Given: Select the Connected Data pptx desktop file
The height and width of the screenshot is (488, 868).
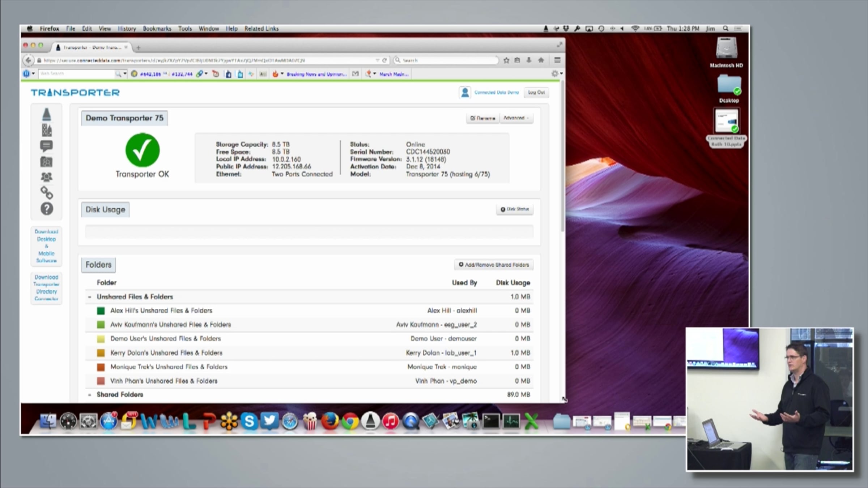Looking at the screenshot, I should pos(726,127).
